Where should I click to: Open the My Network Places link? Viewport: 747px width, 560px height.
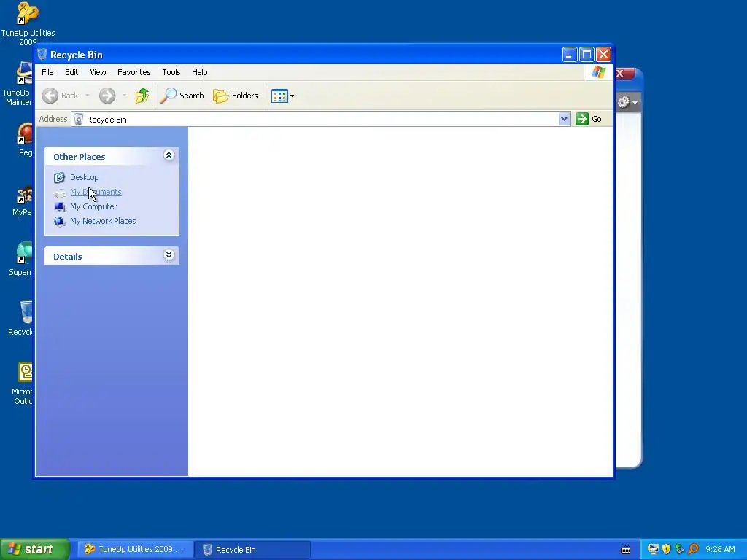click(x=103, y=221)
